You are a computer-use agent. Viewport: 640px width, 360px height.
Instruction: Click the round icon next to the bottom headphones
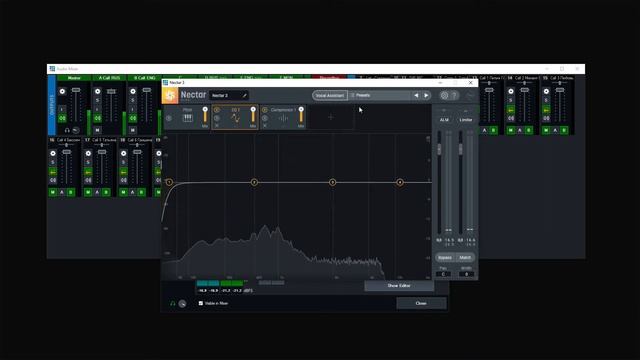click(x=182, y=303)
